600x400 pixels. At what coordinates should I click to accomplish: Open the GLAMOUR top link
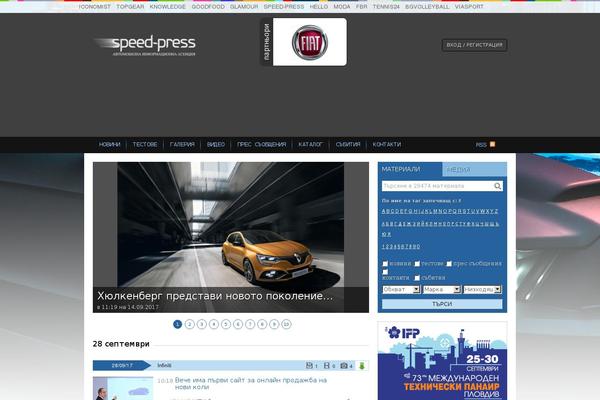pyautogui.click(x=244, y=7)
